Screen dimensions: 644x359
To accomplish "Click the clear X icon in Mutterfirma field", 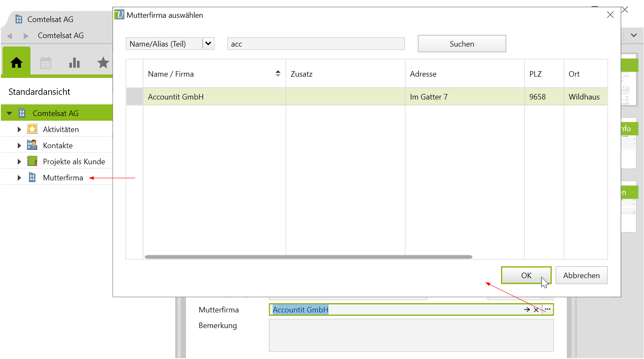I will [536, 310].
